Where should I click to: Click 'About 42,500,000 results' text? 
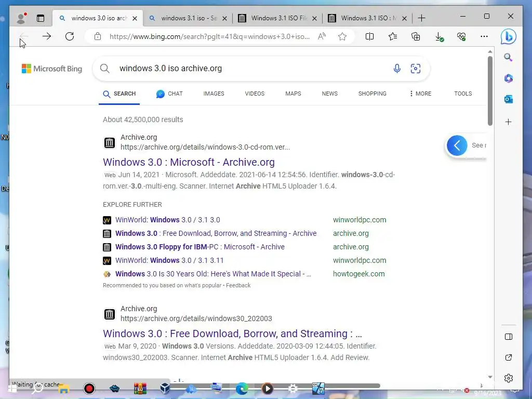pos(143,119)
